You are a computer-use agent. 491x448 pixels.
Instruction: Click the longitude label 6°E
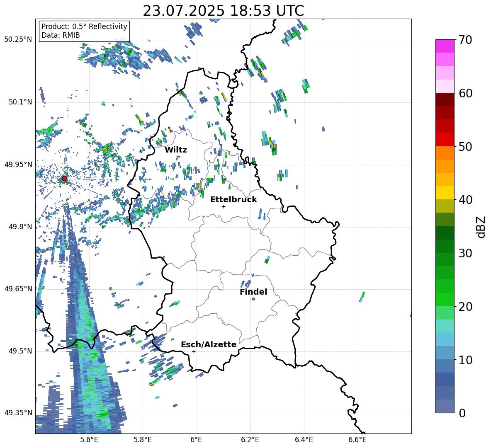pyautogui.click(x=196, y=440)
